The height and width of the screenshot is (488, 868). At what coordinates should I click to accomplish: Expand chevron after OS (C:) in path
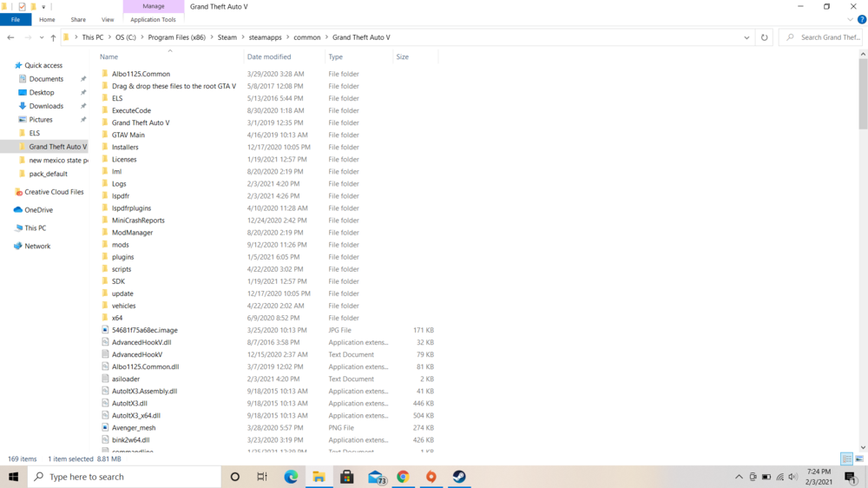141,37
